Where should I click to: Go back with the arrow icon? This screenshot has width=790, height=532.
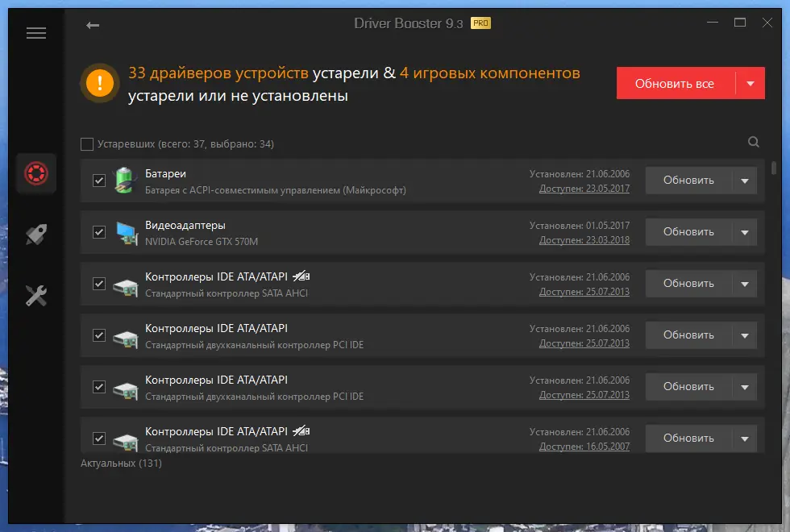(93, 25)
